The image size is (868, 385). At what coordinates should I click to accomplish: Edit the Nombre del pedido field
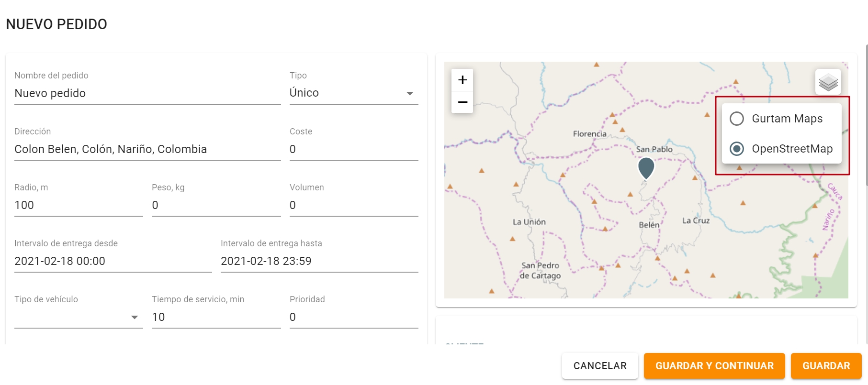pos(147,93)
